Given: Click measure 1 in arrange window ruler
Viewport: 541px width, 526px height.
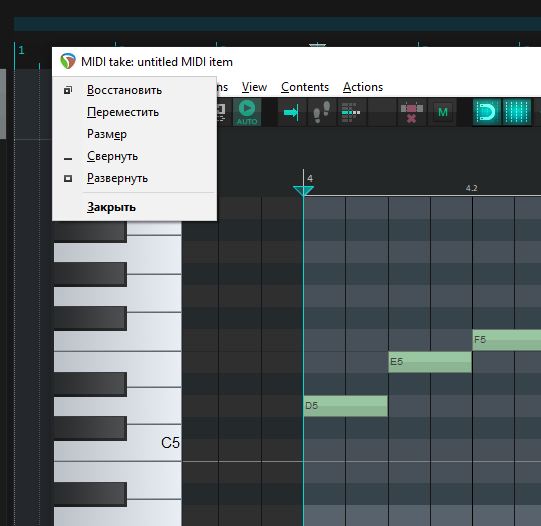Looking at the screenshot, I should point(21,50).
